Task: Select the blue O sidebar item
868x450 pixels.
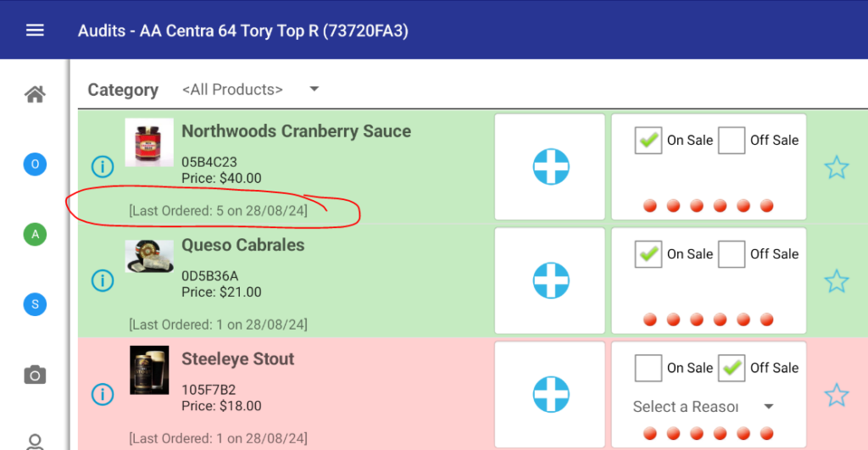Action: click(35, 164)
